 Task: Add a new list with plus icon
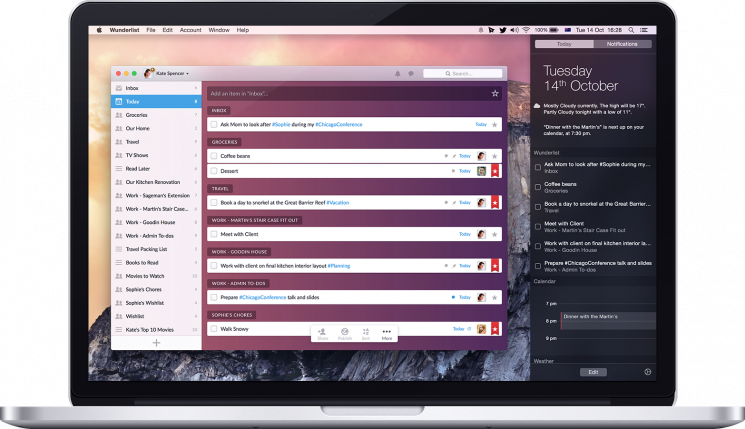[156, 343]
